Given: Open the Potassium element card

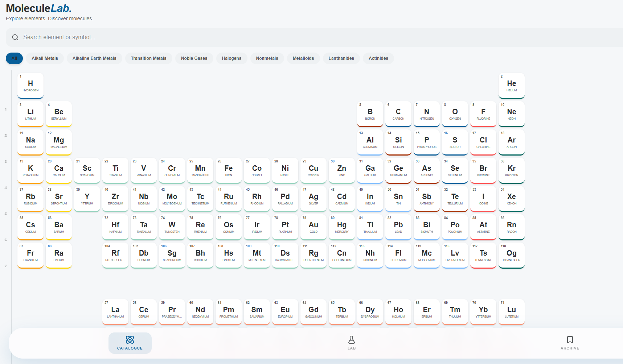Looking at the screenshot, I should tap(30, 170).
